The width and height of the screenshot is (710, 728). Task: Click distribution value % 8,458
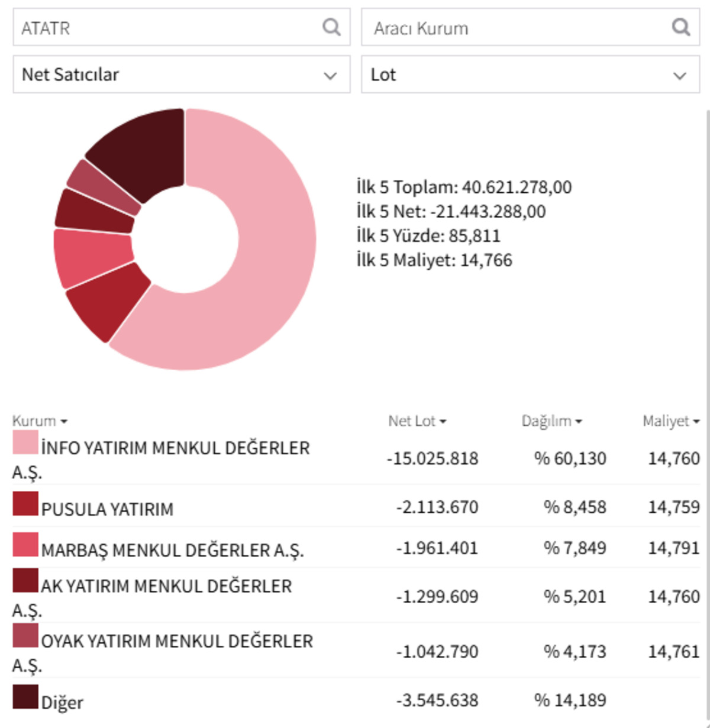(575, 507)
